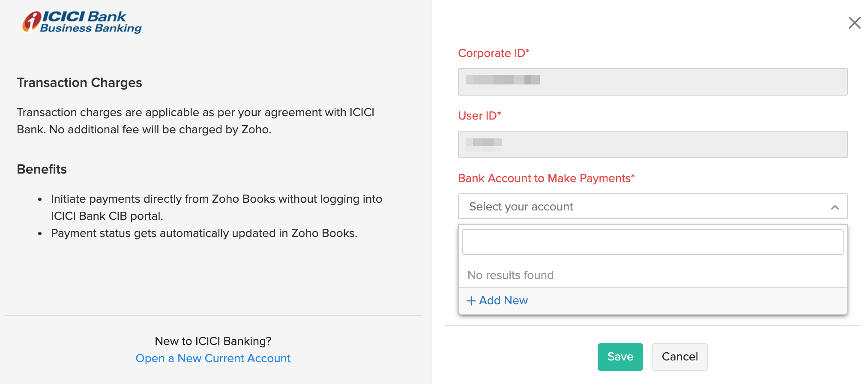Screen dimensions: 868x384
Task: Click the User ID label
Action: coord(479,116)
